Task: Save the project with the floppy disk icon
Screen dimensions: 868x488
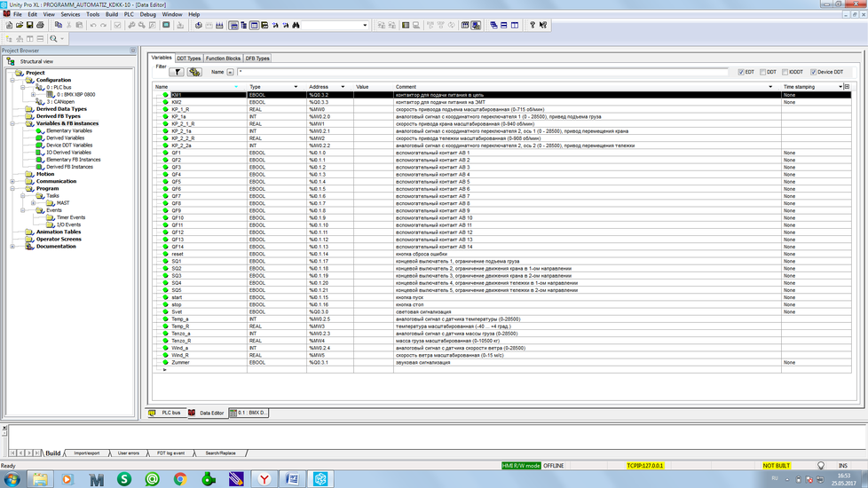Action: [30, 26]
